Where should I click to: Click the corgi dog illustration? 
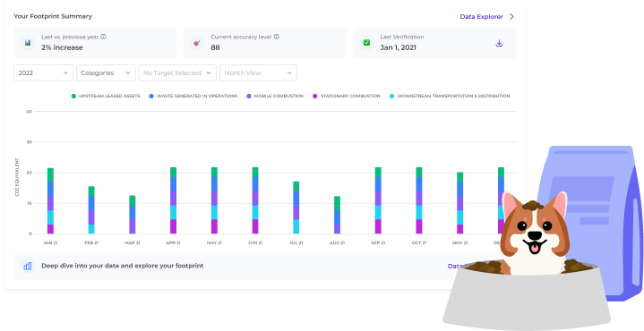coord(534,233)
